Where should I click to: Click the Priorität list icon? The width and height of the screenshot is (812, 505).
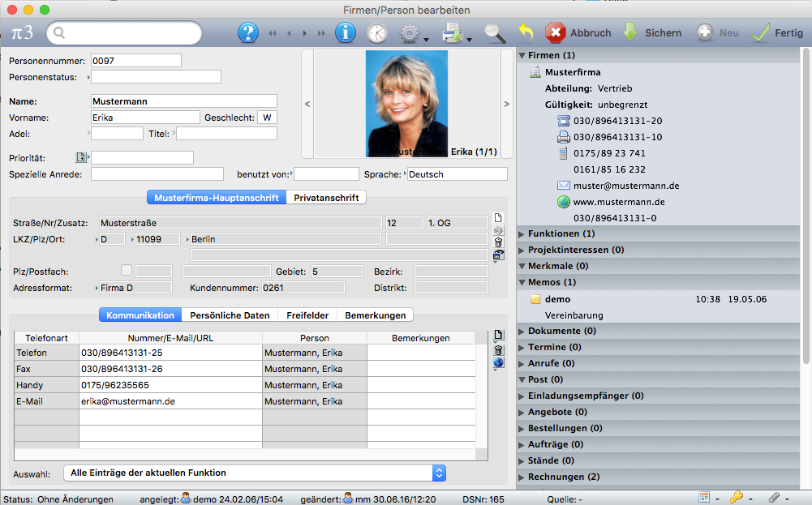(x=80, y=157)
